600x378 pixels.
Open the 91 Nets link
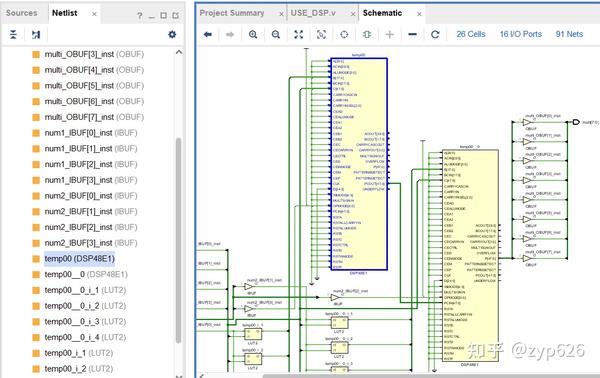[x=569, y=34]
